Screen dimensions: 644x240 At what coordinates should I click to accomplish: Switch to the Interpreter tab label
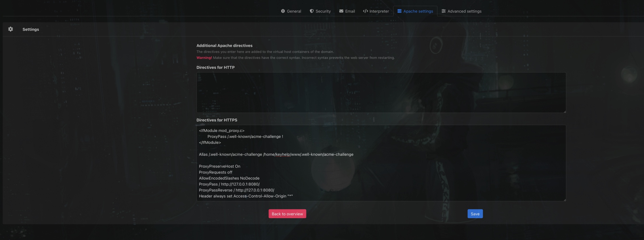pyautogui.click(x=379, y=11)
